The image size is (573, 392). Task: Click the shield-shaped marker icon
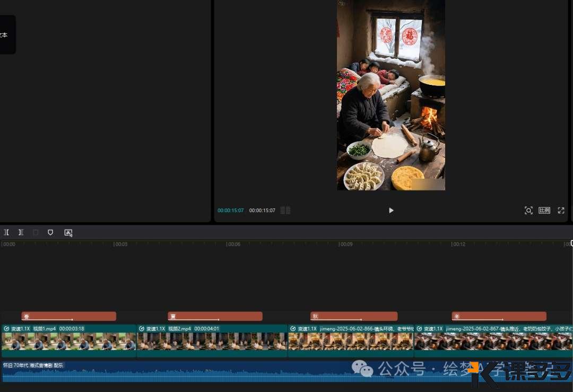[x=50, y=232]
